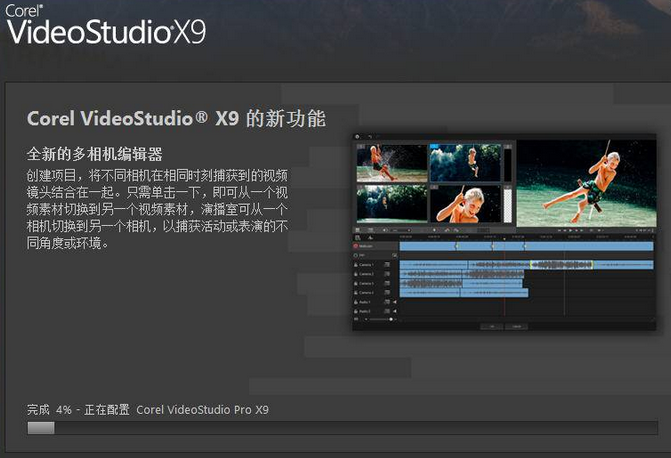The height and width of the screenshot is (458, 671).
Task: Click the paragraph line starting "相机切换到另一个相机"
Action: [157, 226]
